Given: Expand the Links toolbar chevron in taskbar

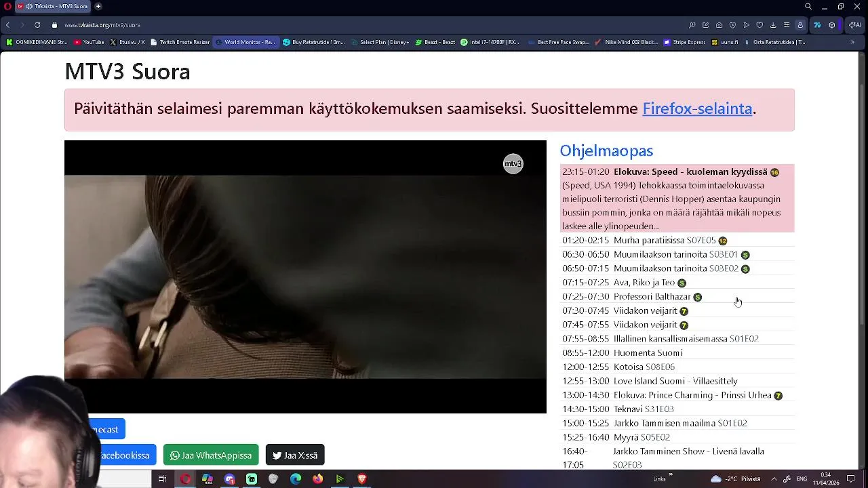Looking at the screenshot, I should tap(671, 475).
